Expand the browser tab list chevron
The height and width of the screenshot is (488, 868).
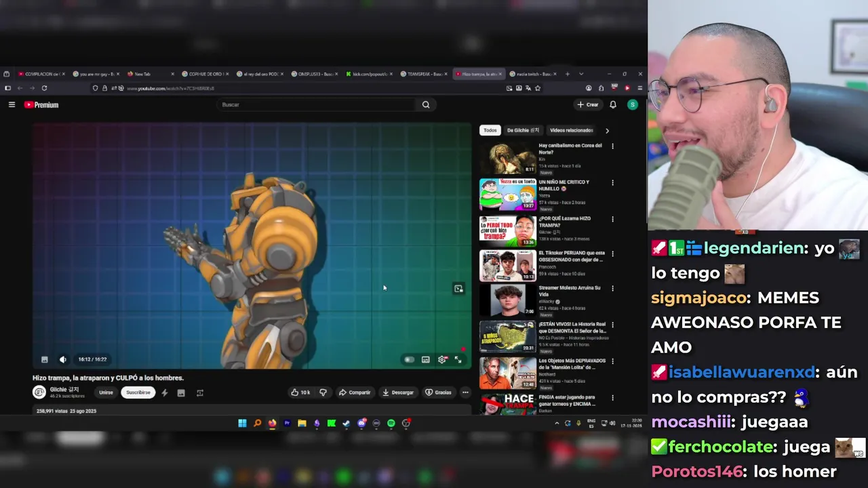coord(581,74)
